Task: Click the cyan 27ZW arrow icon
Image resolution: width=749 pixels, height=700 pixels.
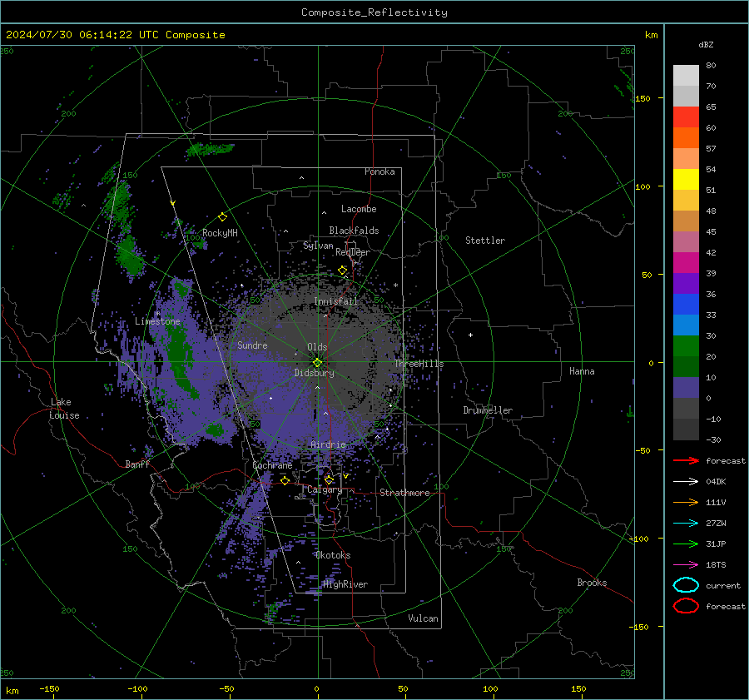Action: click(x=686, y=524)
